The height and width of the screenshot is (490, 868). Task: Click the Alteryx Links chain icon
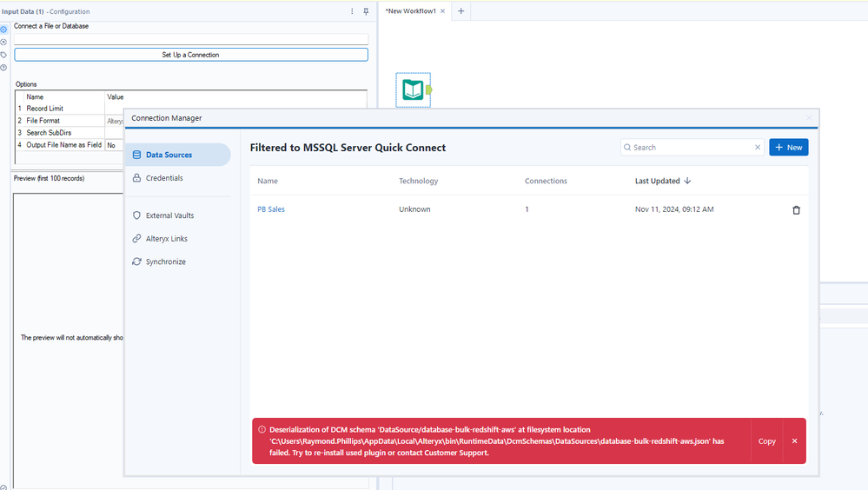tap(136, 239)
